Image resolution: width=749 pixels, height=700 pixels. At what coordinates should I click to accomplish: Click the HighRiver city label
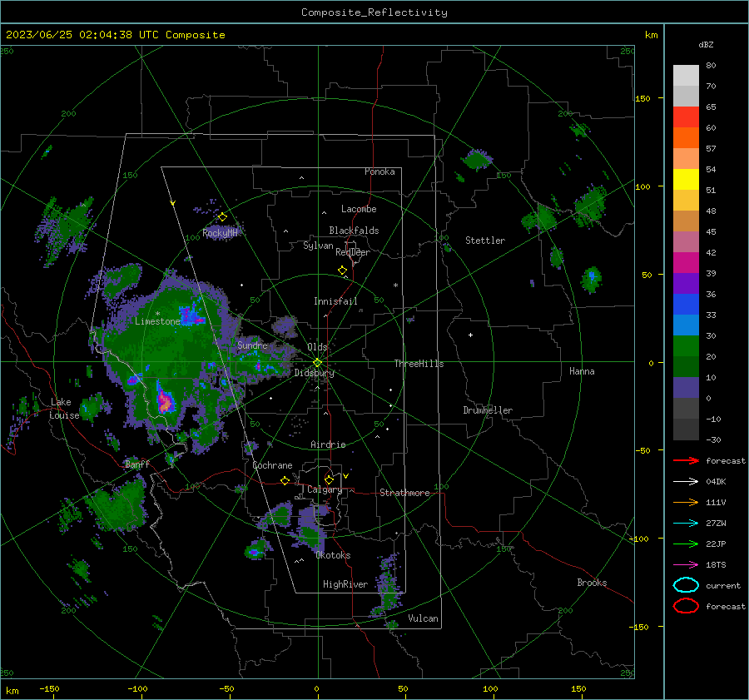pyautogui.click(x=345, y=584)
